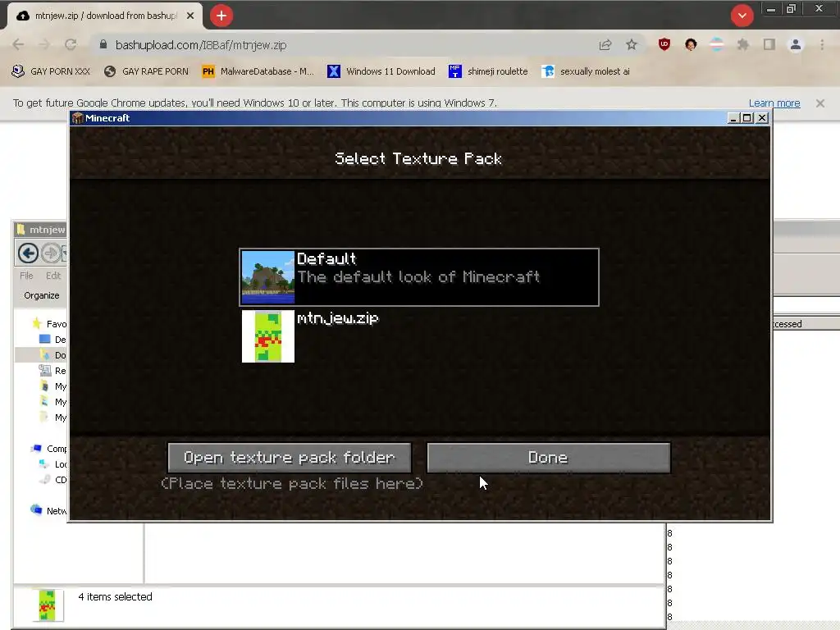Open the File menu in Explorer

(x=26, y=276)
